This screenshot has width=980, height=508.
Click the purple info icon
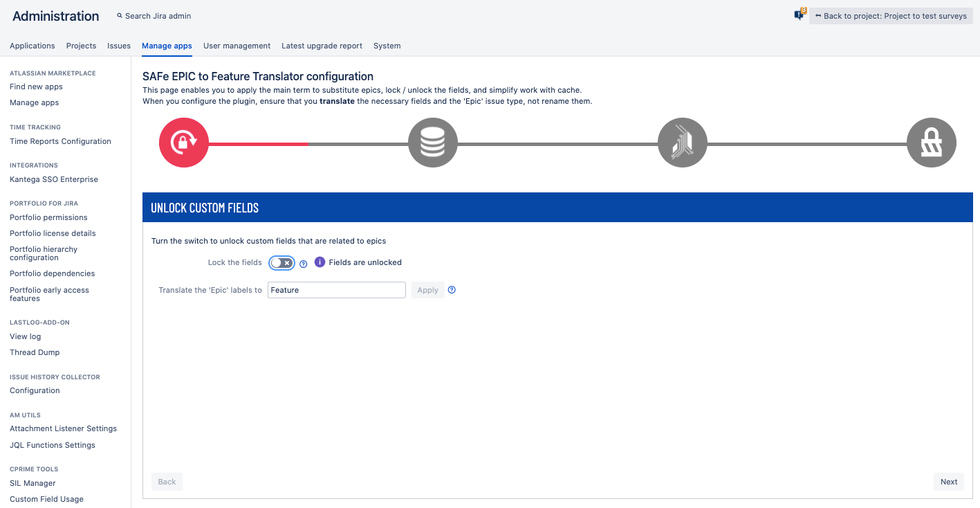click(320, 262)
